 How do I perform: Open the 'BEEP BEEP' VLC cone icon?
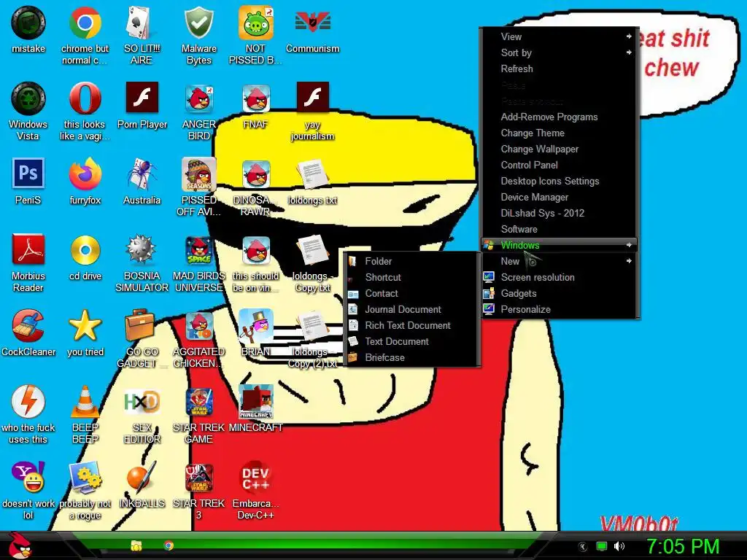pyautogui.click(x=85, y=402)
